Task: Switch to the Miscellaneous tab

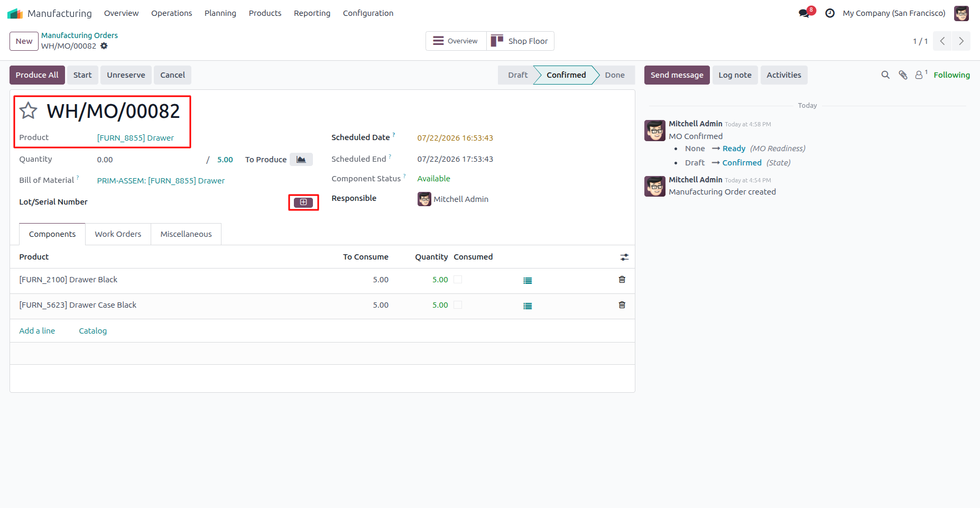Action: (186, 234)
